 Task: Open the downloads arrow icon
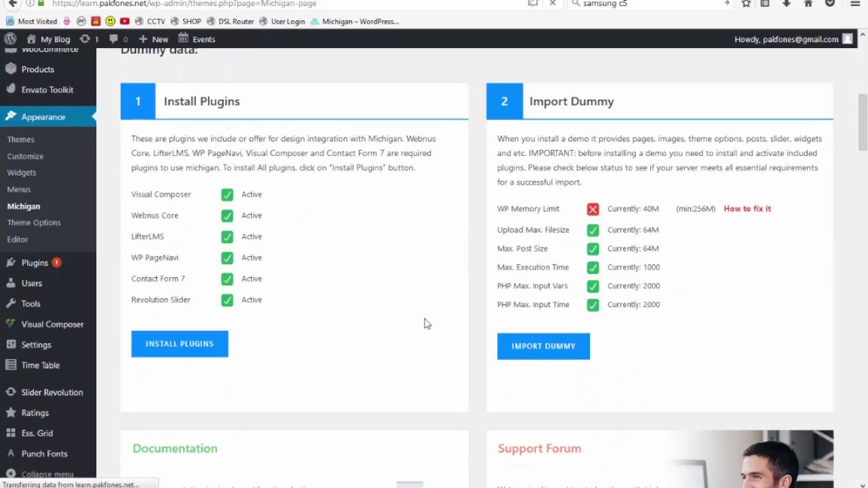tap(787, 3)
